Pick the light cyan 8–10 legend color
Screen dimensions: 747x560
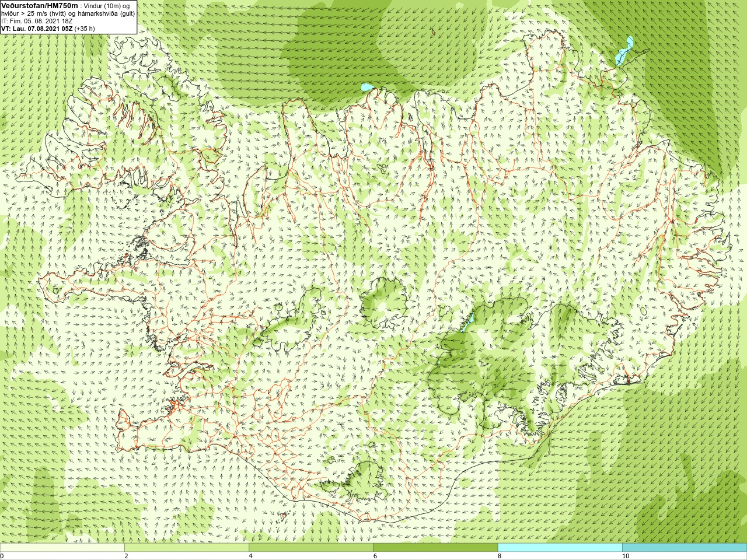point(560,548)
